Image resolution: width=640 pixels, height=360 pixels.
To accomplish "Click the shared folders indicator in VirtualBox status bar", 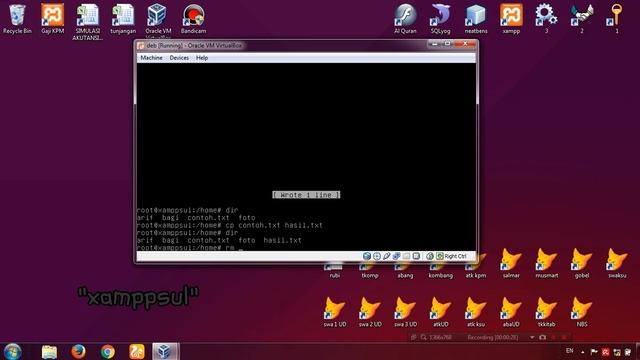I will 406,256.
